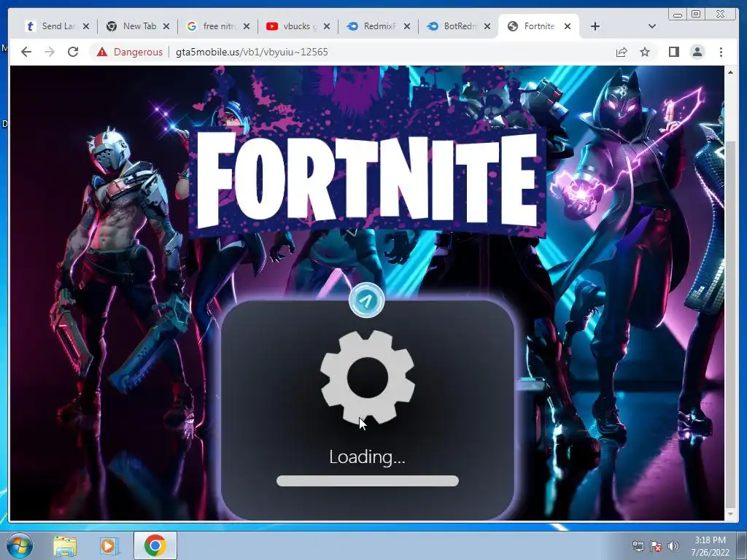Open the Dangerous site warning info

tap(130, 52)
